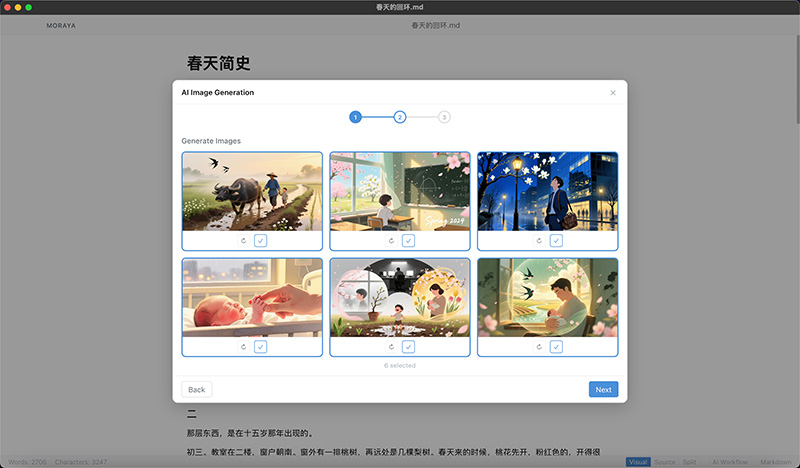Click the Next button

(603, 389)
